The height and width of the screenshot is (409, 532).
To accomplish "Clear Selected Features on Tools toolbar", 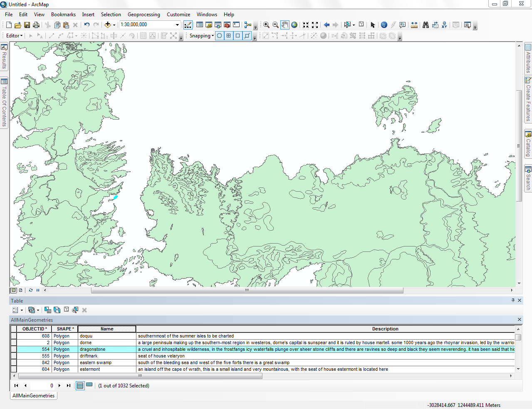I will click(x=361, y=25).
